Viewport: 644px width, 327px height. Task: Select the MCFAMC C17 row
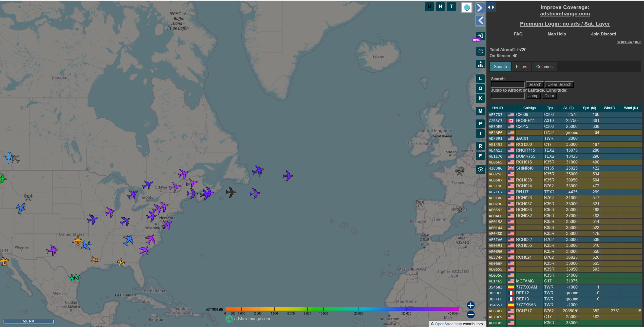click(x=565, y=281)
